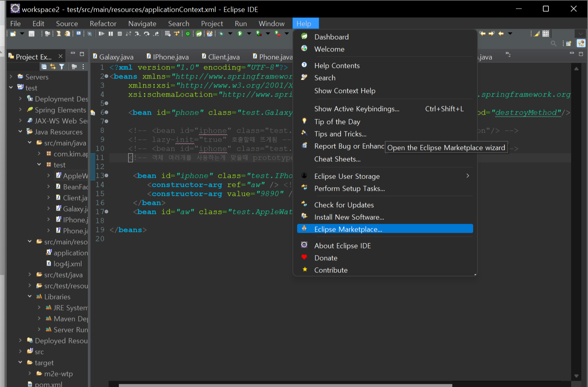Screen dimensions: 588x387
Task: Select Tip of the Day
Action: (x=385, y=122)
